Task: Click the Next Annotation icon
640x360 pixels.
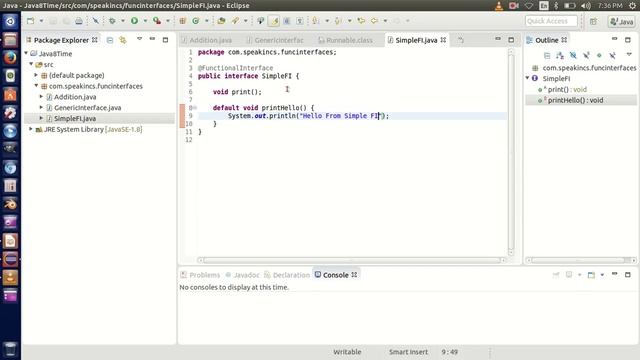Action: click(316, 21)
